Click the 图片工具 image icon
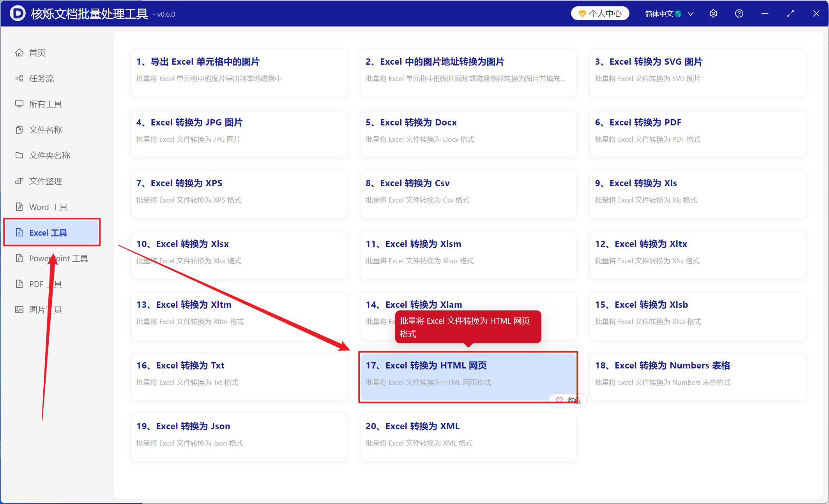 pos(19,310)
